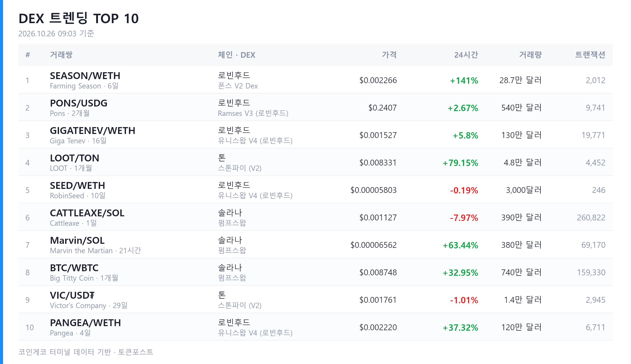Click the 거래쌍 column header

[x=61, y=55]
